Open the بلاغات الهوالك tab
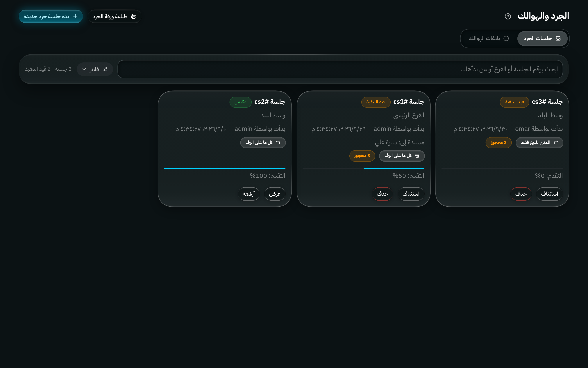 click(x=489, y=38)
